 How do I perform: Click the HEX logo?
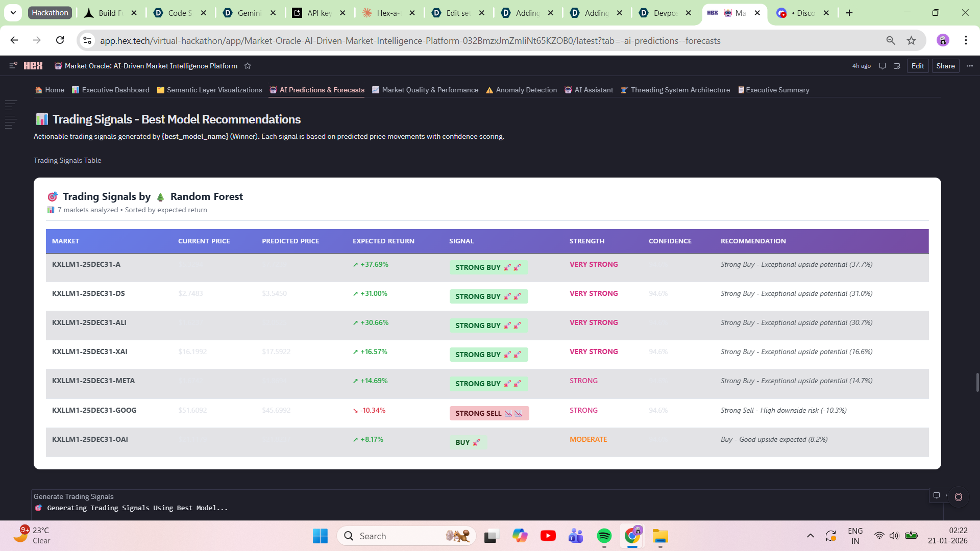pos(33,66)
